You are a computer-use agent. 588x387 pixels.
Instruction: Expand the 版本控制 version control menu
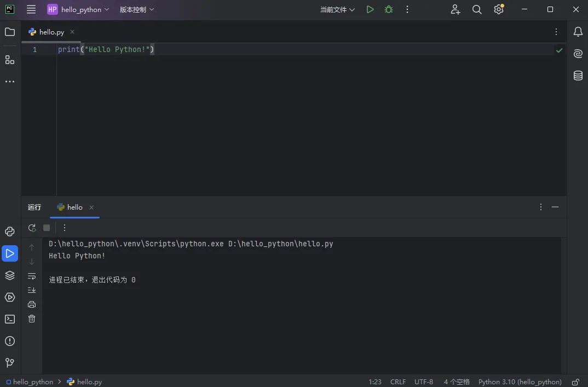tap(137, 9)
